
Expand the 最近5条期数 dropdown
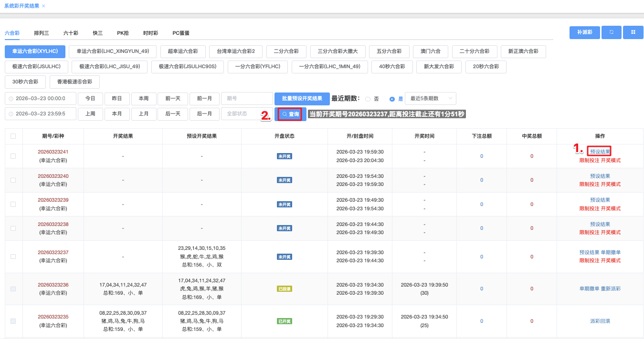[430, 99]
